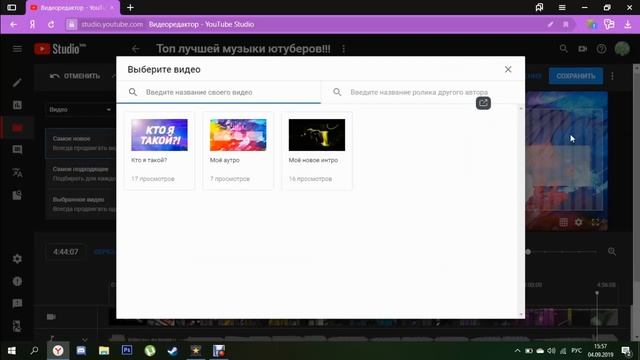Open the help question mark icon
Image resolution: width=640 pixels, height=360 pixels.
pos(601,49)
